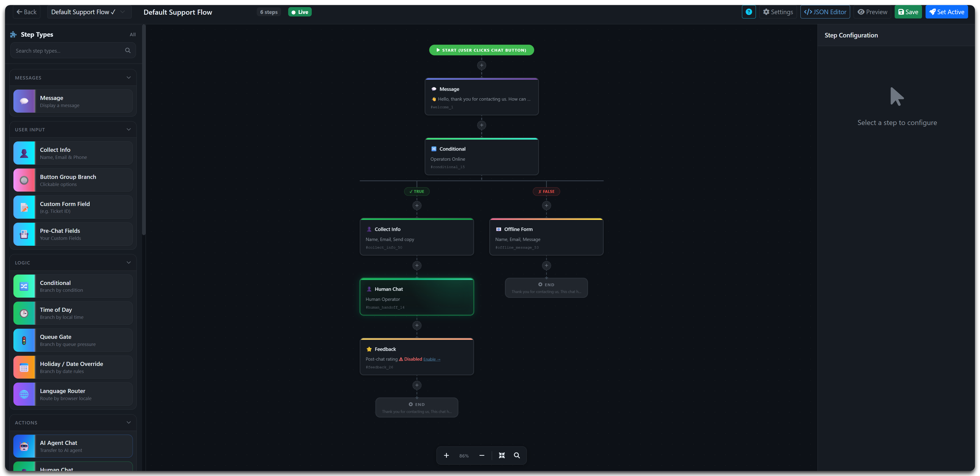Collapse the Messages section
This screenshot has width=980, height=476.
pyautogui.click(x=129, y=77)
